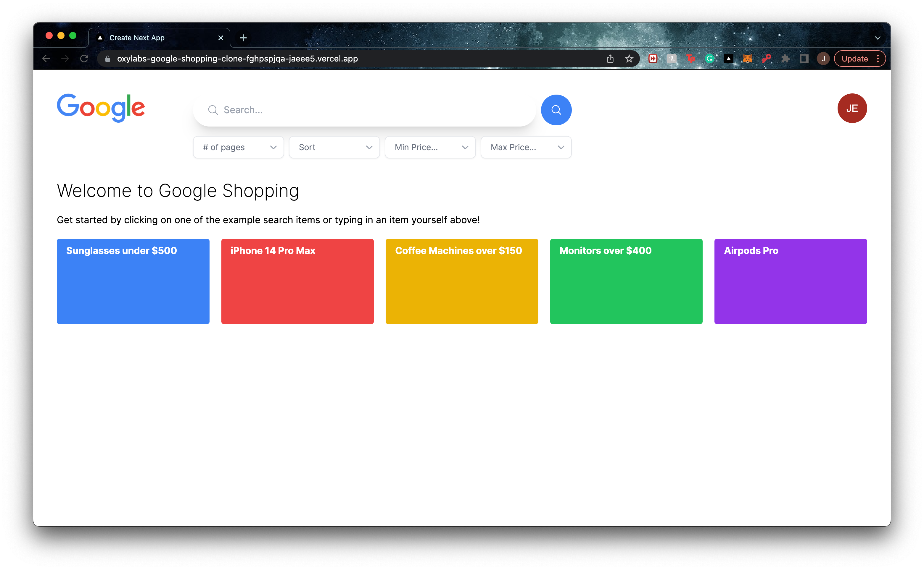
Task: Open the Grammarly extension icon
Action: click(x=709, y=59)
